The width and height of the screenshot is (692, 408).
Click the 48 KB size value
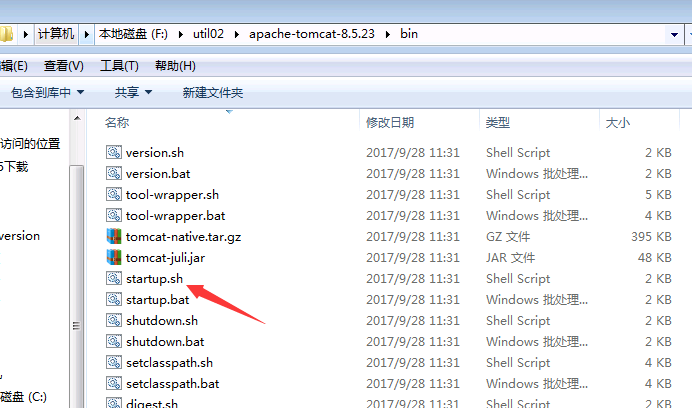coord(654,257)
